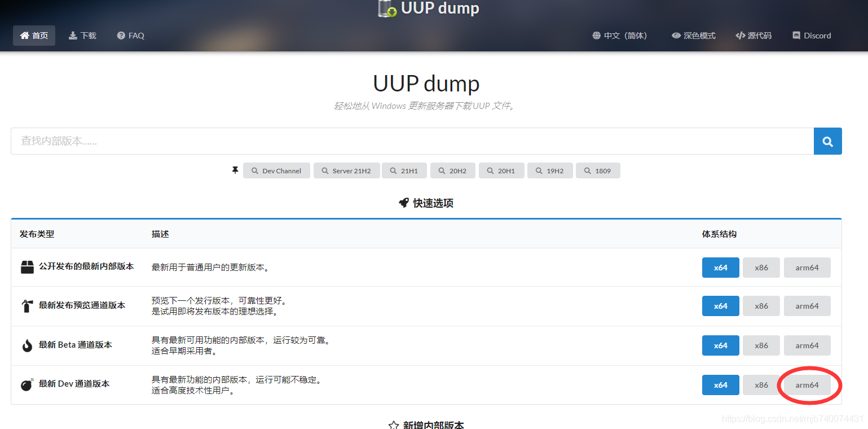Image resolution: width=868 pixels, height=429 pixels.
Task: Search the 21H1 quick tag
Action: [404, 170]
